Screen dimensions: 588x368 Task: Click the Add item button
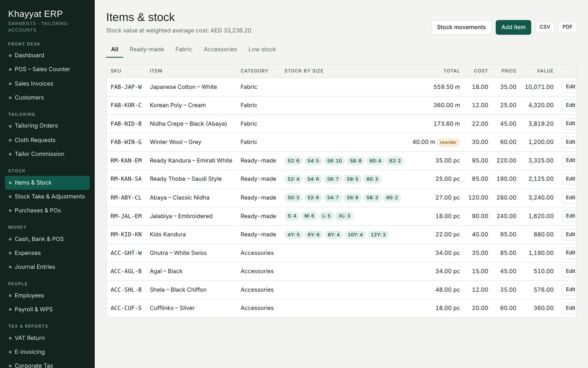[x=513, y=27]
